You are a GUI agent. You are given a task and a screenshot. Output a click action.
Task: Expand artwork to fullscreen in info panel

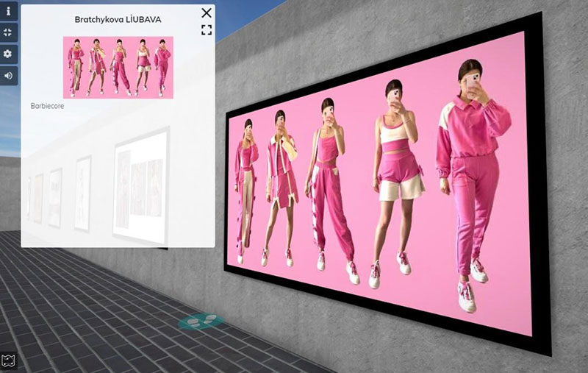(207, 30)
